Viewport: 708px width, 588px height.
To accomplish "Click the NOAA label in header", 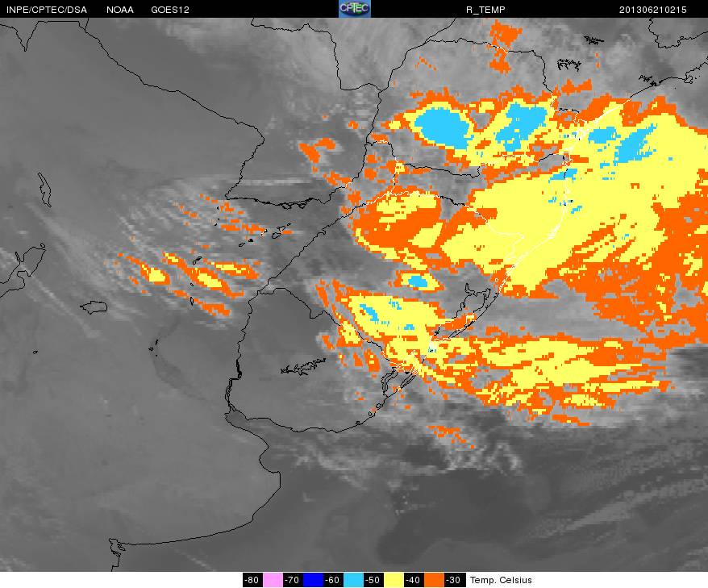I will (120, 10).
